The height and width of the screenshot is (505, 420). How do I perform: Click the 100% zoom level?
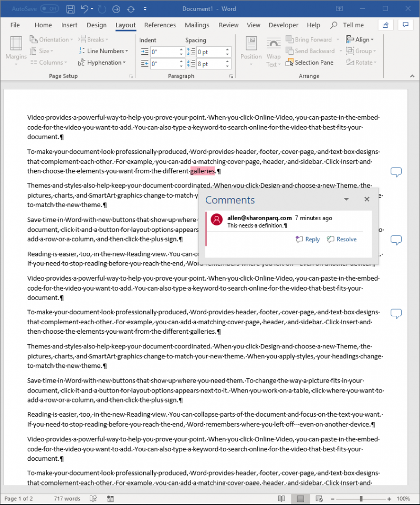pyautogui.click(x=403, y=499)
